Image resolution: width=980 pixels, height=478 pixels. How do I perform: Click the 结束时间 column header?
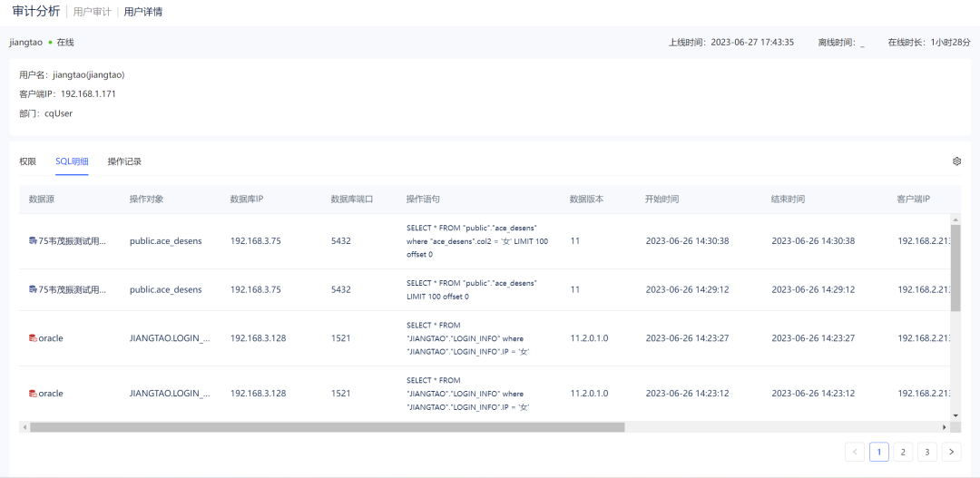789,200
